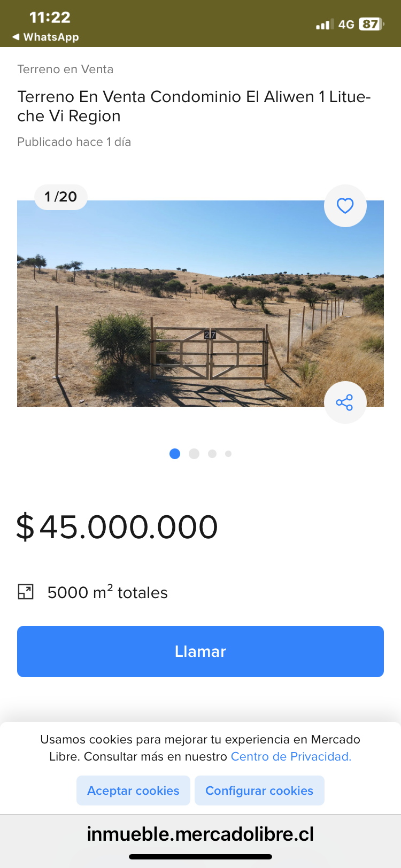Tap the share icon on photo
Image resolution: width=401 pixels, height=868 pixels.
coord(345,402)
